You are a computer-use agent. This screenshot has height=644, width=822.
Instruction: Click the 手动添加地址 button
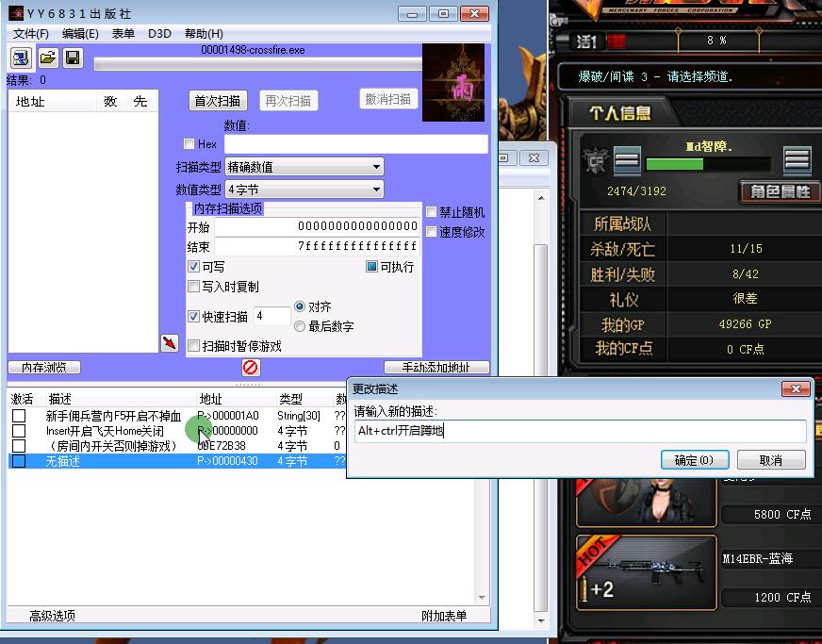[436, 367]
